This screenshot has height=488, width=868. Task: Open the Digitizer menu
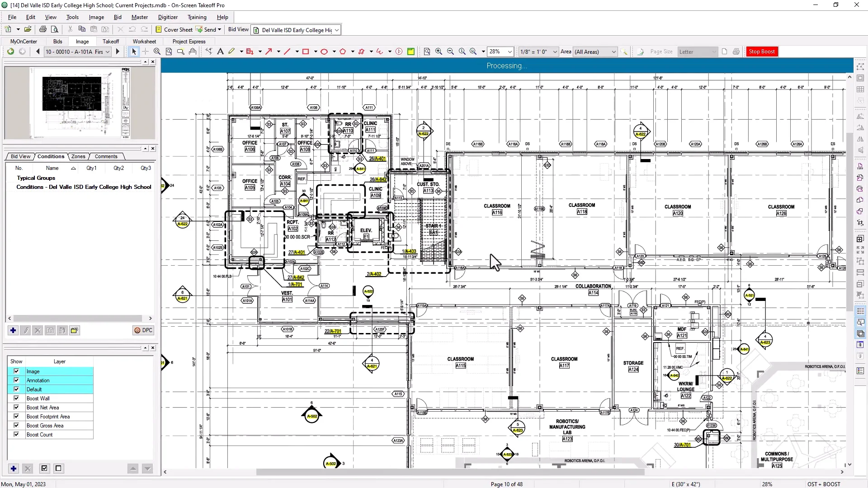(x=168, y=17)
